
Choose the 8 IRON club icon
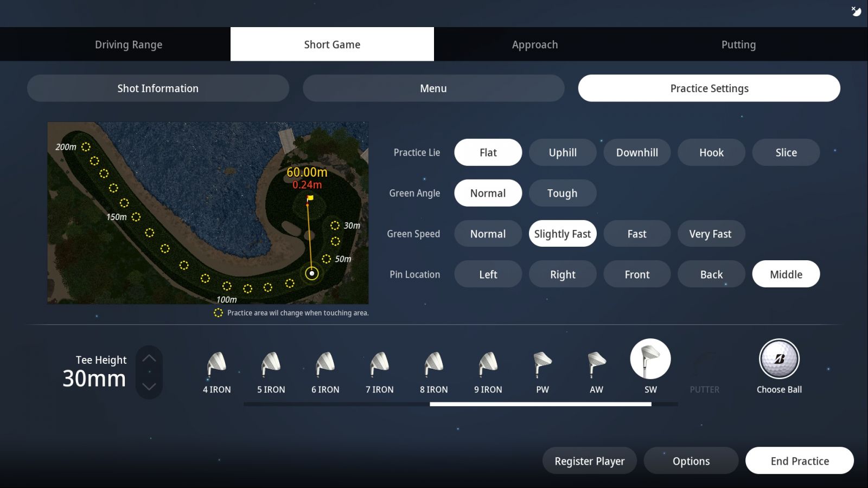tap(433, 364)
